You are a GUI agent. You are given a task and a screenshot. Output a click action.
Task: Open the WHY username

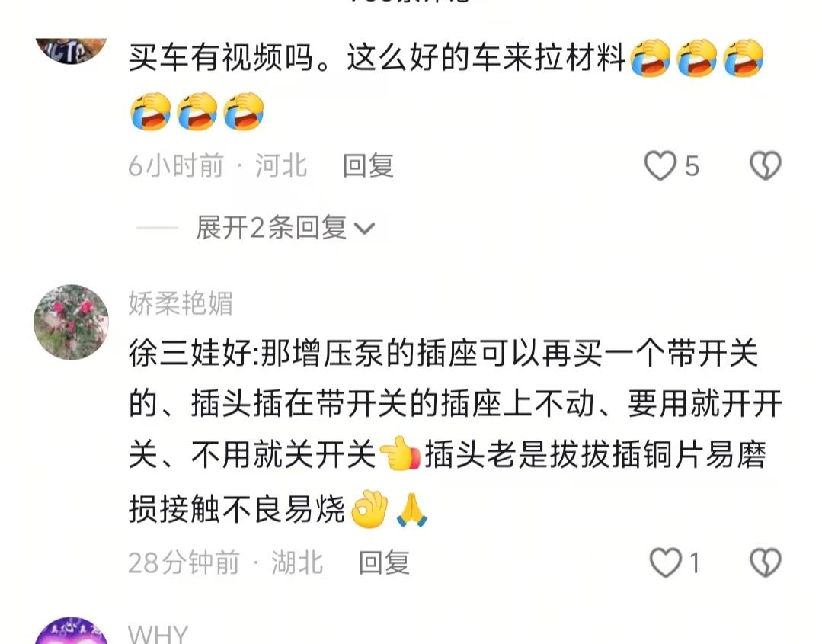coord(158,634)
